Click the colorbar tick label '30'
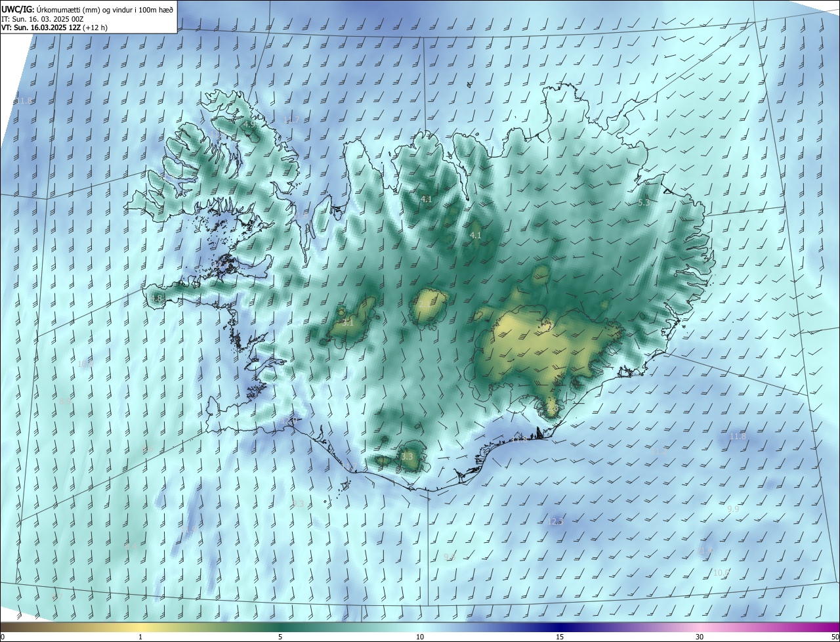 click(700, 637)
